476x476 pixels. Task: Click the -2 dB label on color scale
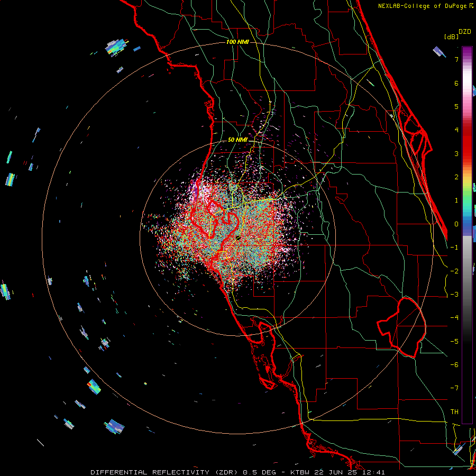click(454, 271)
